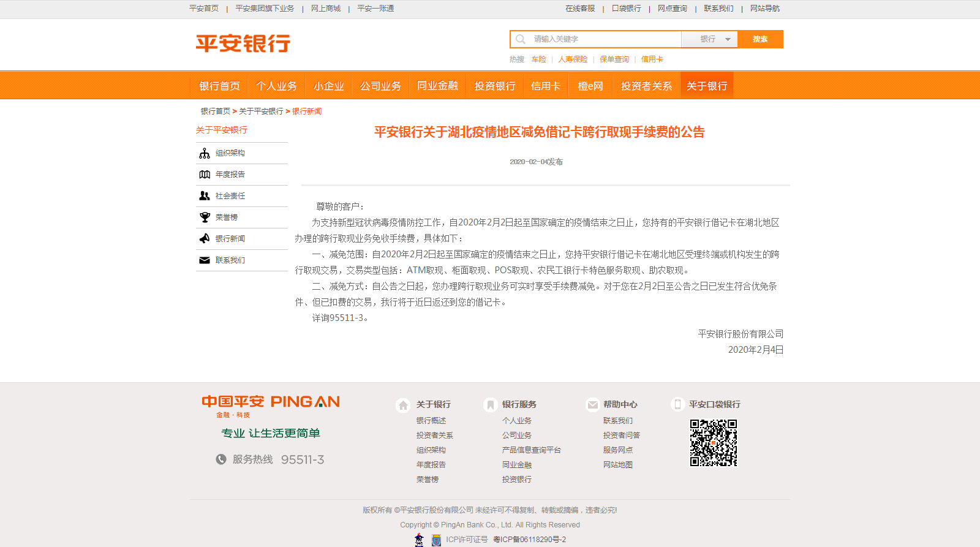Click the service hotline phone icon
The height and width of the screenshot is (547, 980).
click(x=221, y=459)
